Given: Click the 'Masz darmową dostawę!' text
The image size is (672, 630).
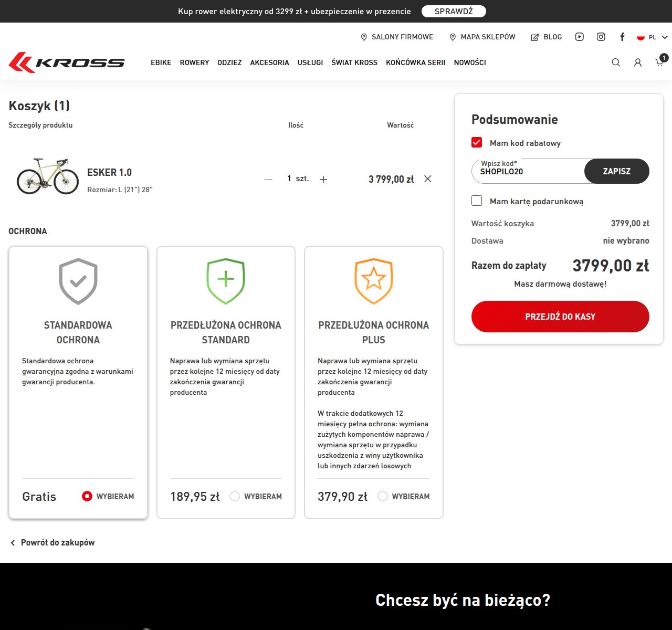Looking at the screenshot, I should [x=560, y=284].
